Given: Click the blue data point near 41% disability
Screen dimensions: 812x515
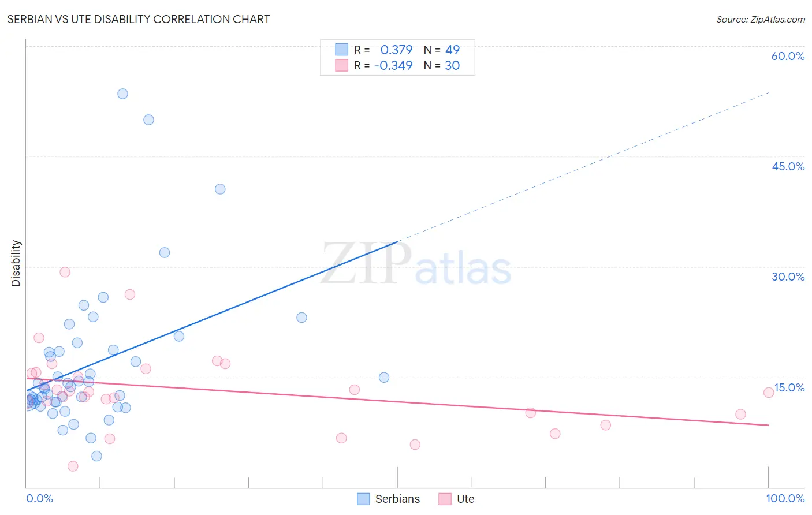Looking at the screenshot, I should [x=220, y=189].
